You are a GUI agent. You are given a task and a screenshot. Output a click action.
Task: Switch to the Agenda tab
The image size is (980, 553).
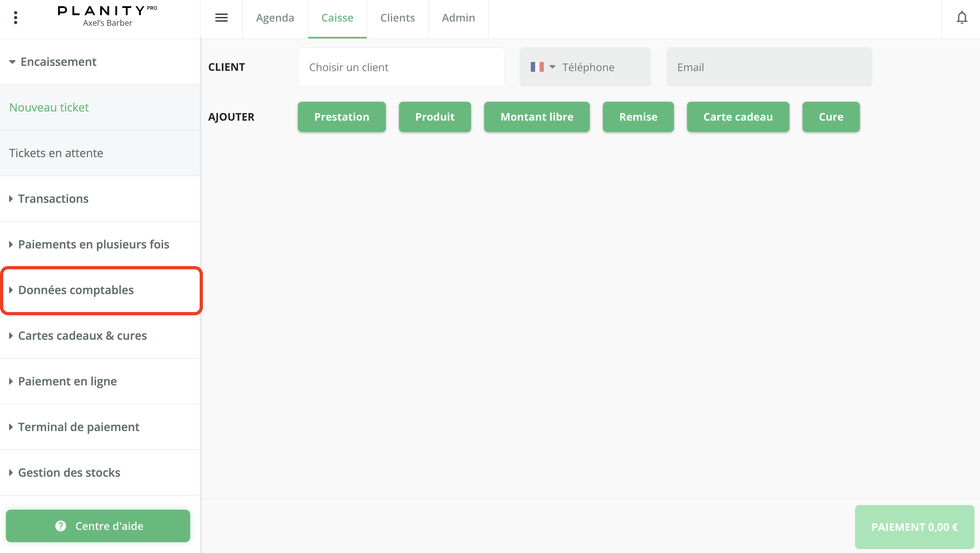point(275,18)
